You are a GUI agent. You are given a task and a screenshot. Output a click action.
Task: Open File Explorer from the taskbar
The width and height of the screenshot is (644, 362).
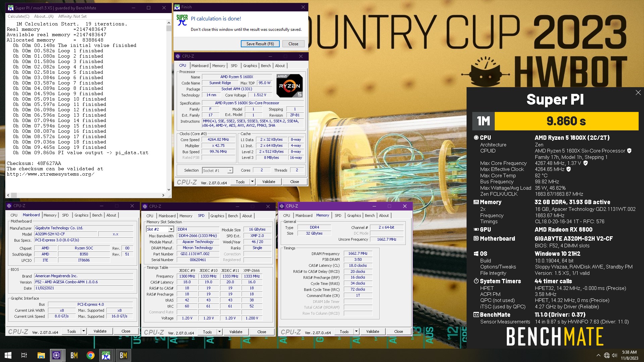[41, 355]
